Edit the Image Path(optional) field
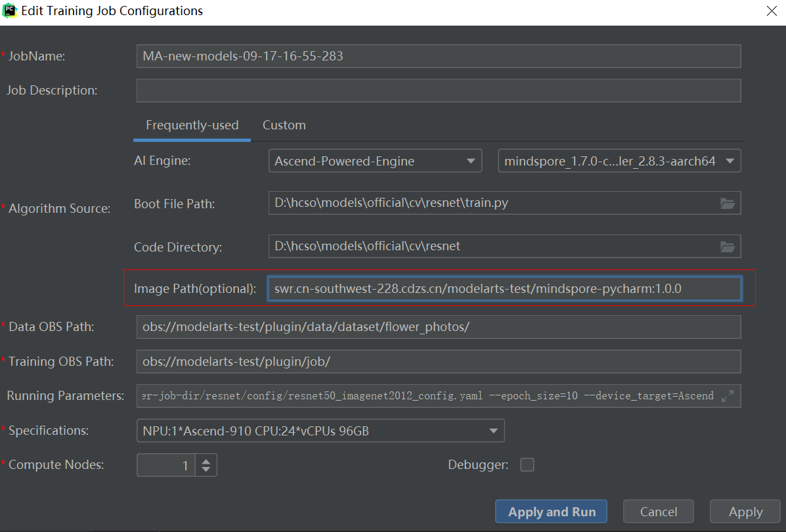 (x=504, y=288)
